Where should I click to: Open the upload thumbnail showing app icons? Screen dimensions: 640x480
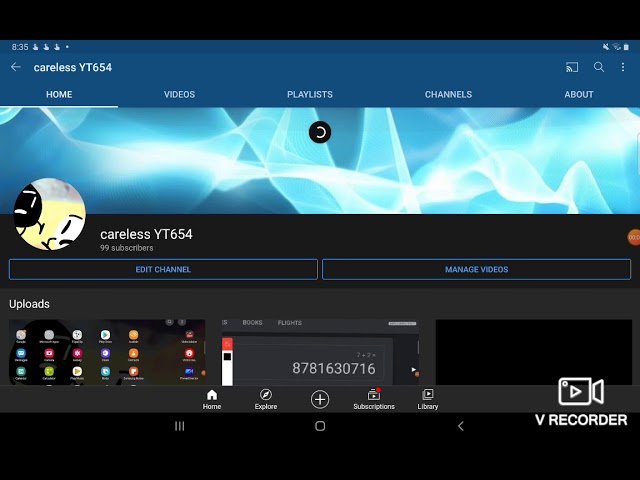(x=107, y=352)
